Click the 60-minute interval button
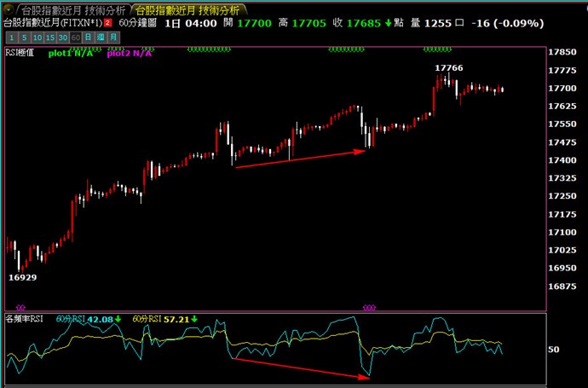Image resolution: width=588 pixels, height=388 pixels. click(76, 38)
